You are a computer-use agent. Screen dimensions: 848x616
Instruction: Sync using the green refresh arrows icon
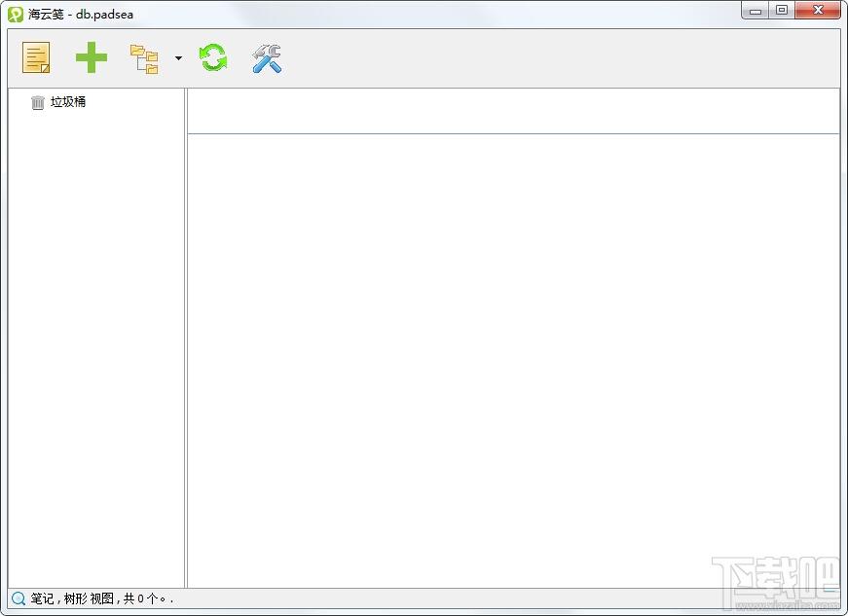(x=213, y=57)
